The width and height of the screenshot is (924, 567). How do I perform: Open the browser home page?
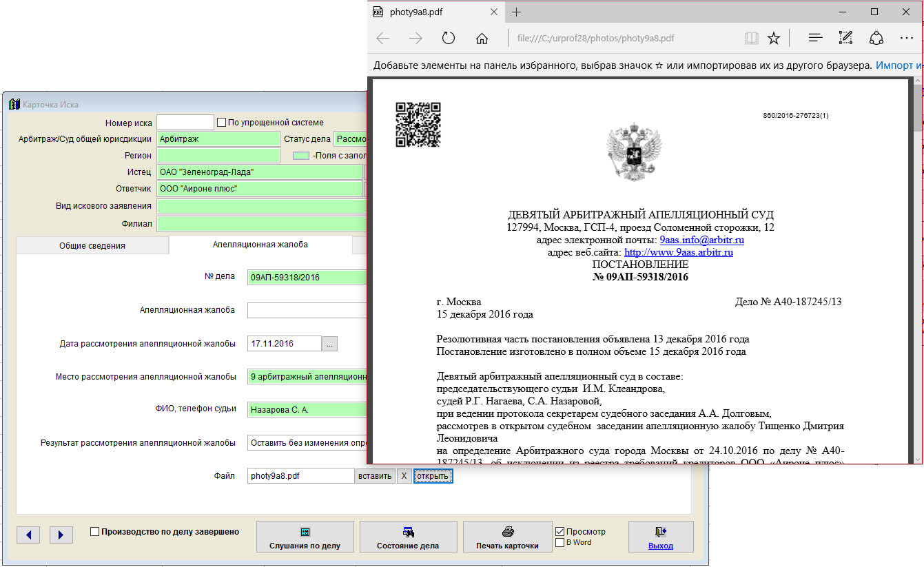(482, 38)
